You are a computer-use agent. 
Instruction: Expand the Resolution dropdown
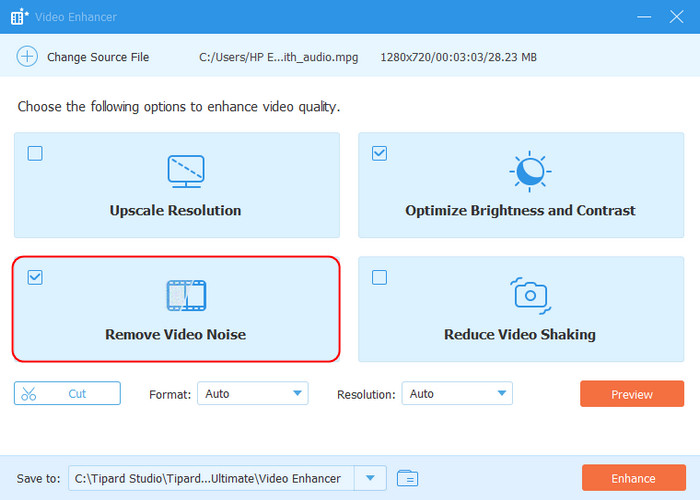(457, 394)
